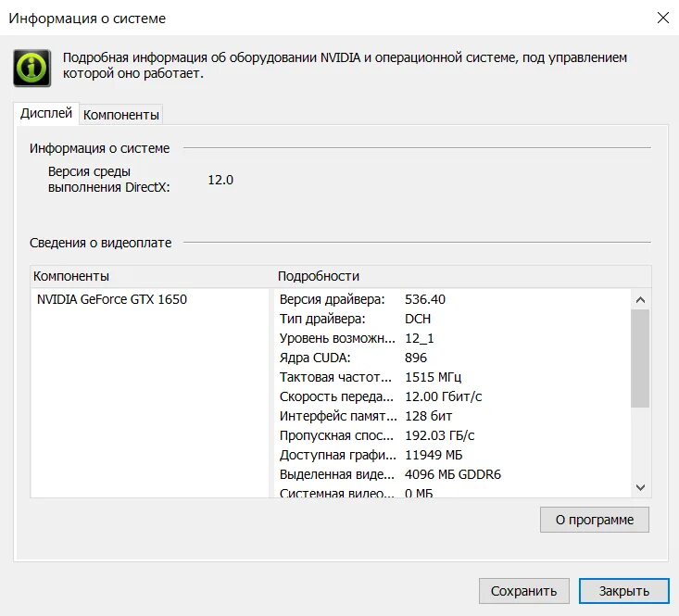This screenshot has width=679, height=616.
Task: Click the Версия среды выполнения DirectX label
Action: (108, 179)
